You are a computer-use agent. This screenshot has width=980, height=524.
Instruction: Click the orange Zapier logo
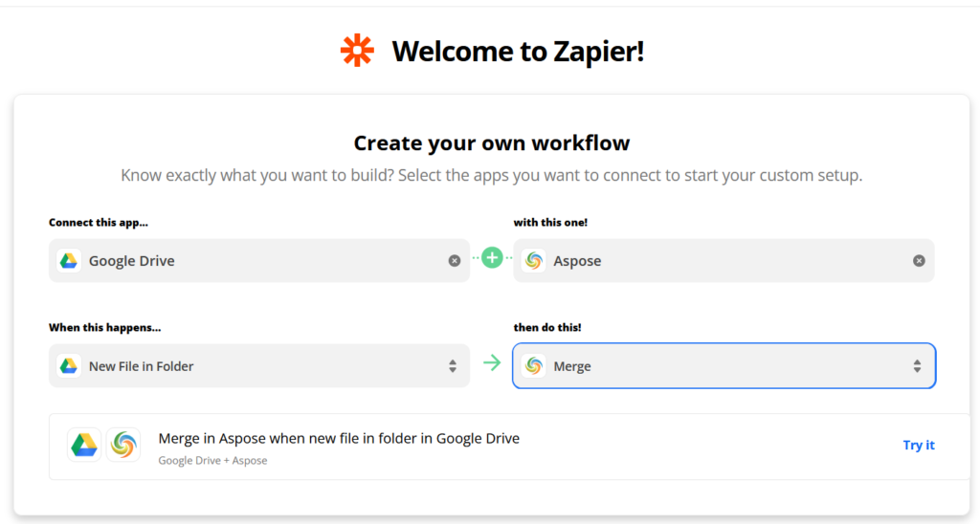click(358, 51)
